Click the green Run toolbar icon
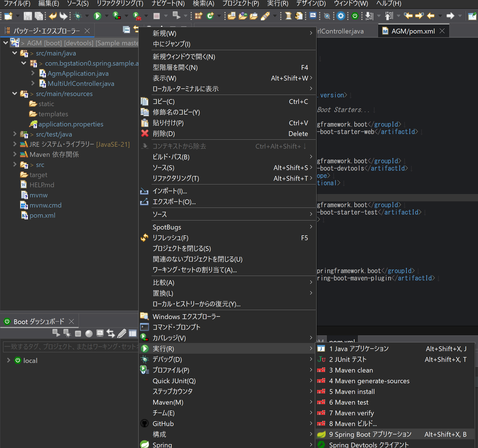Viewport: 478px width, 448px height. point(97,16)
